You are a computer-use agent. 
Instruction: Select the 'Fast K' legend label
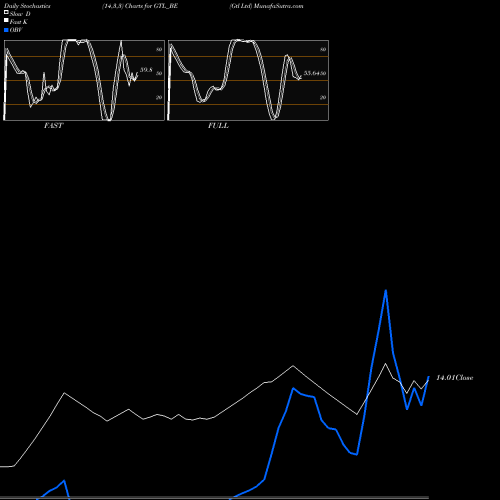pyautogui.click(x=19, y=22)
